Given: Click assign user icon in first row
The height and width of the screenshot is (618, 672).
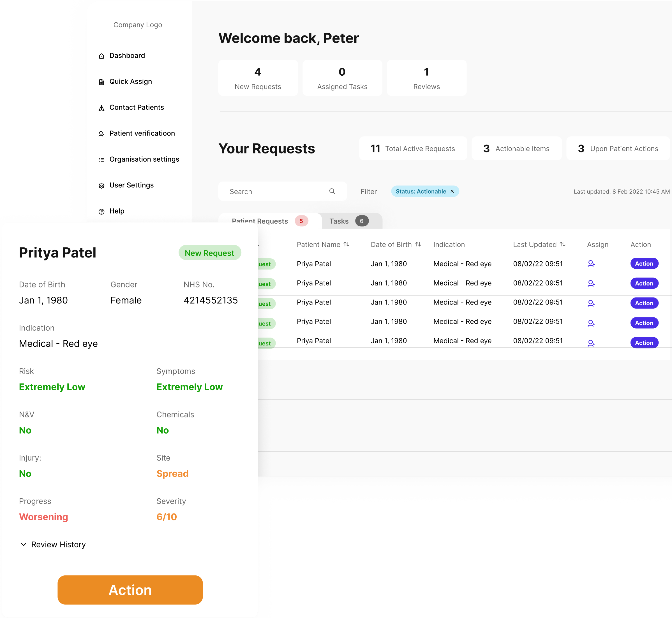Looking at the screenshot, I should coord(591,264).
